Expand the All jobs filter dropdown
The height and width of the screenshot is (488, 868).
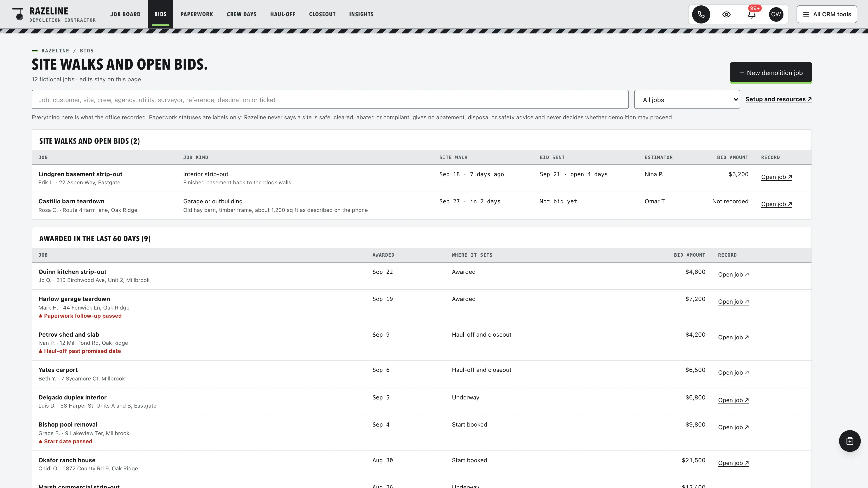pyautogui.click(x=687, y=99)
